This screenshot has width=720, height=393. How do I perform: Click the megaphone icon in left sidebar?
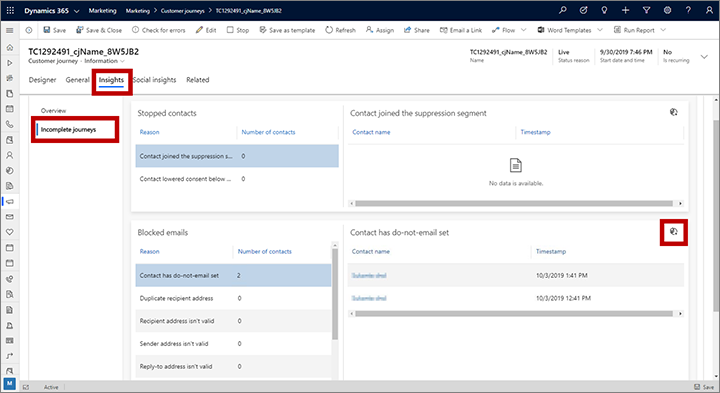point(10,202)
